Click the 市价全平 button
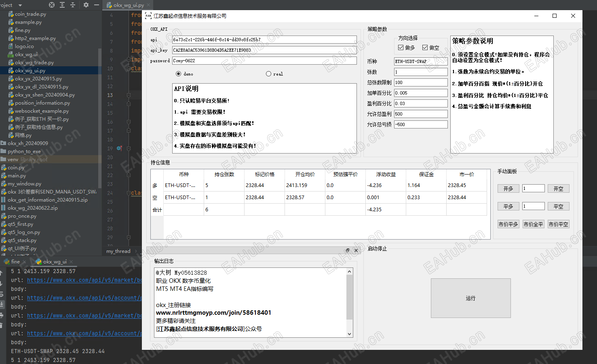The height and width of the screenshot is (364, 597). tap(533, 224)
